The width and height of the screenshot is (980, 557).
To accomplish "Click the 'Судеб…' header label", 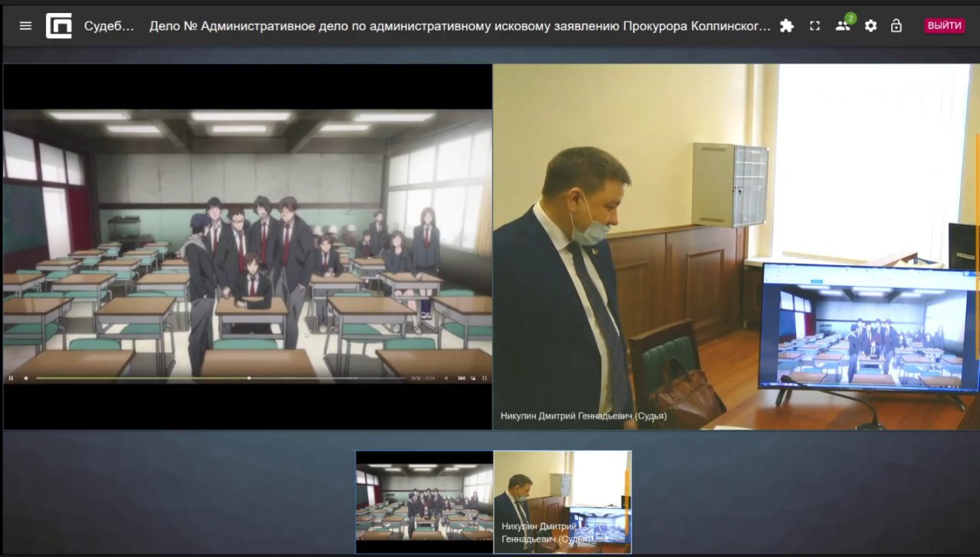I will (x=109, y=25).
